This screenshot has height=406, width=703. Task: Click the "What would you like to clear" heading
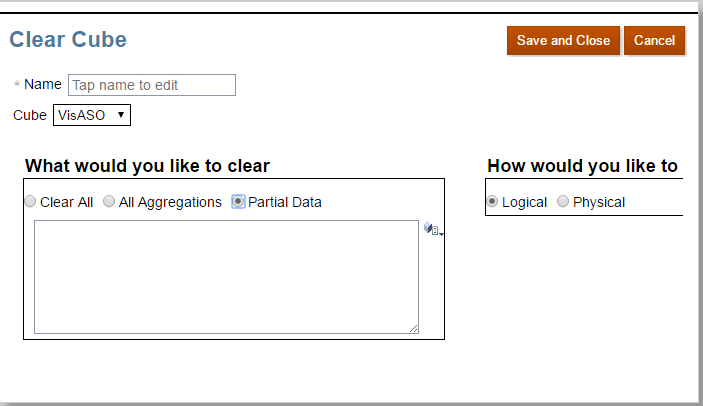click(x=147, y=166)
